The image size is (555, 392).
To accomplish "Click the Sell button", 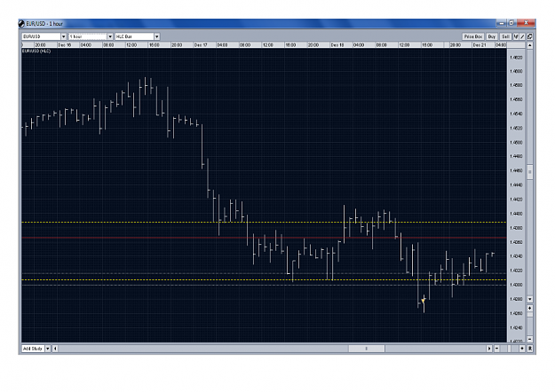I will (x=505, y=36).
